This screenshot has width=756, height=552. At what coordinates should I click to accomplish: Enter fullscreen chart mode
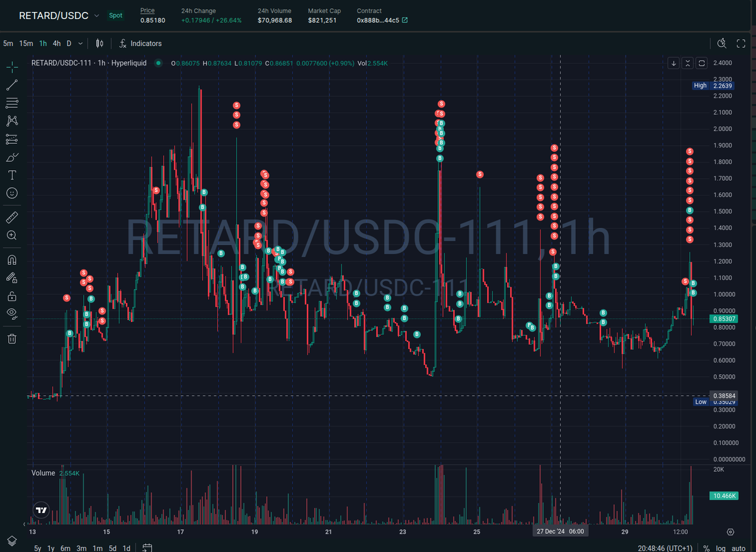(x=742, y=43)
